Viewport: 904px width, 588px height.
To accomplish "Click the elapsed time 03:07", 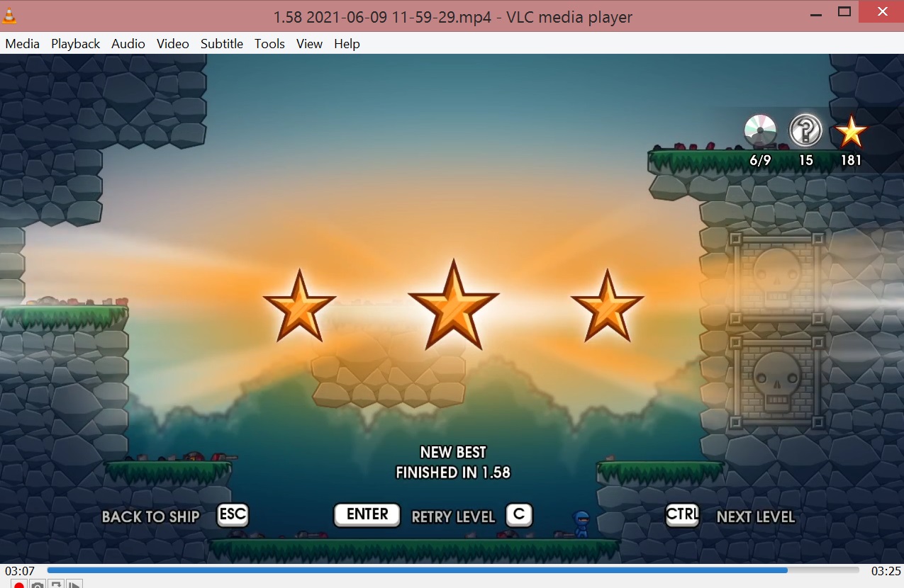I will click(x=20, y=571).
